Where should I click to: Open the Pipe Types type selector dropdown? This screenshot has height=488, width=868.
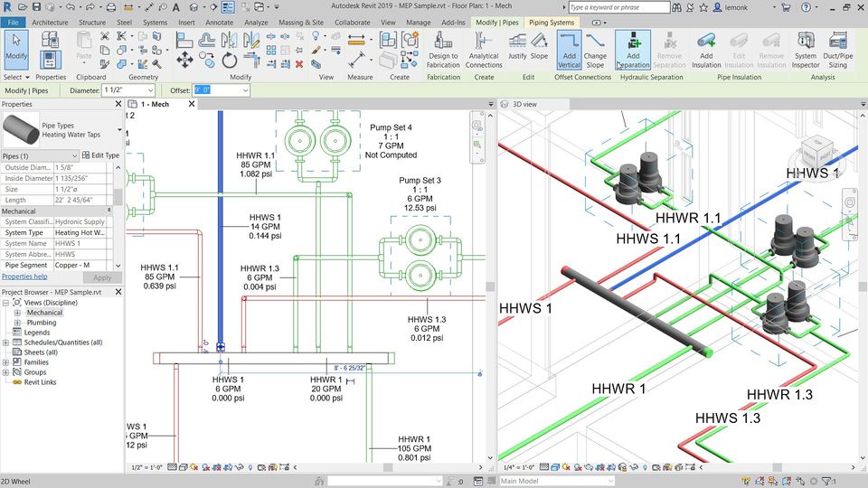coord(119,129)
